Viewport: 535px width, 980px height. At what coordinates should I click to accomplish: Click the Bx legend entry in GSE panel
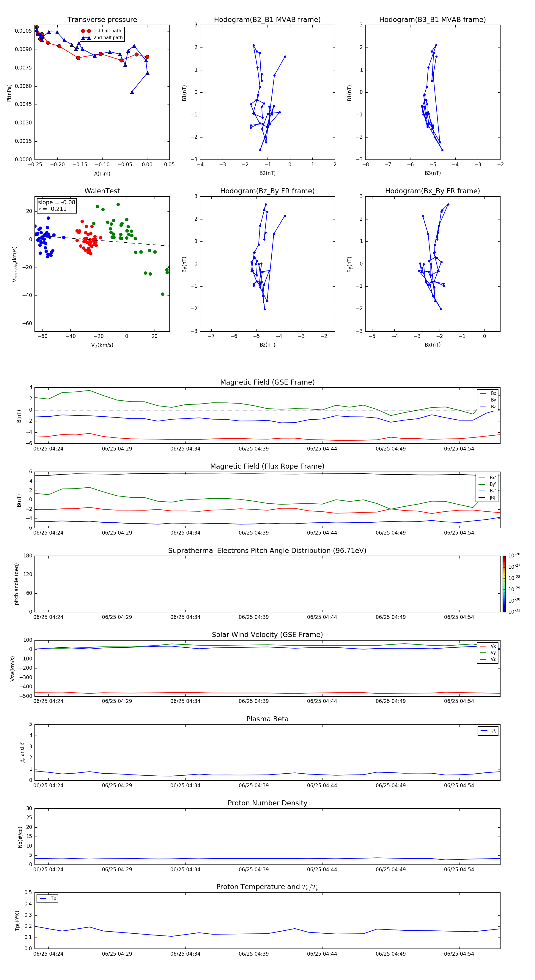tap(488, 393)
